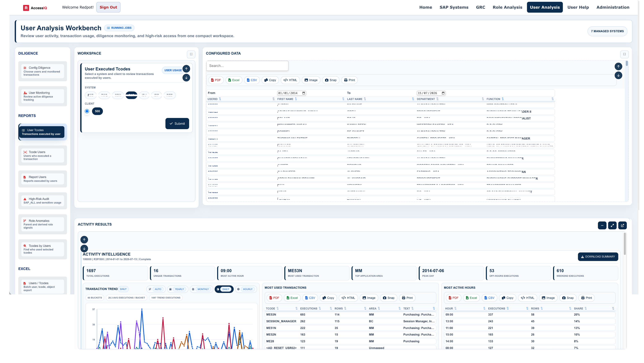Expand the Configured Data panel to fullscreen
The width and height of the screenshot is (644, 363).
pyautogui.click(x=624, y=54)
